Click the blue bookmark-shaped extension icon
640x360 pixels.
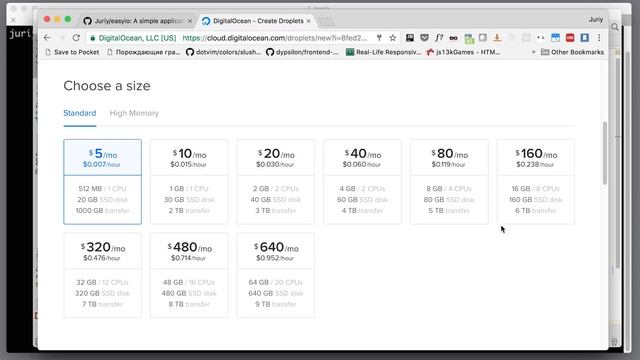[584, 38]
